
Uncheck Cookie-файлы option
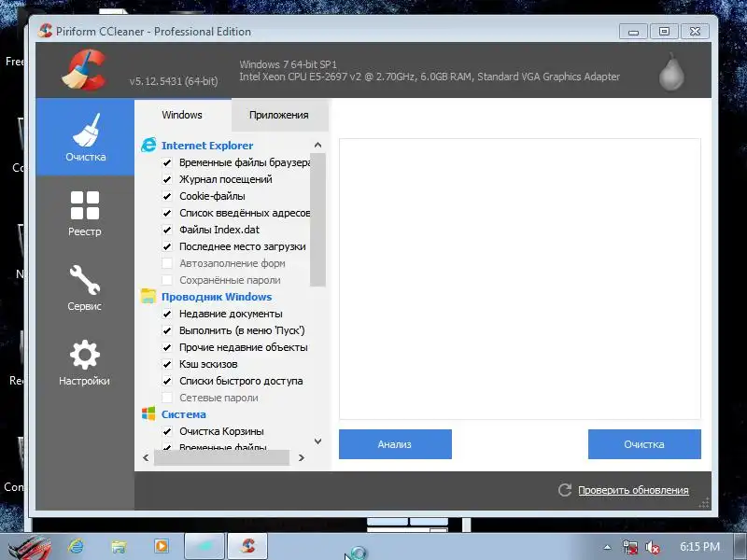coord(167,196)
